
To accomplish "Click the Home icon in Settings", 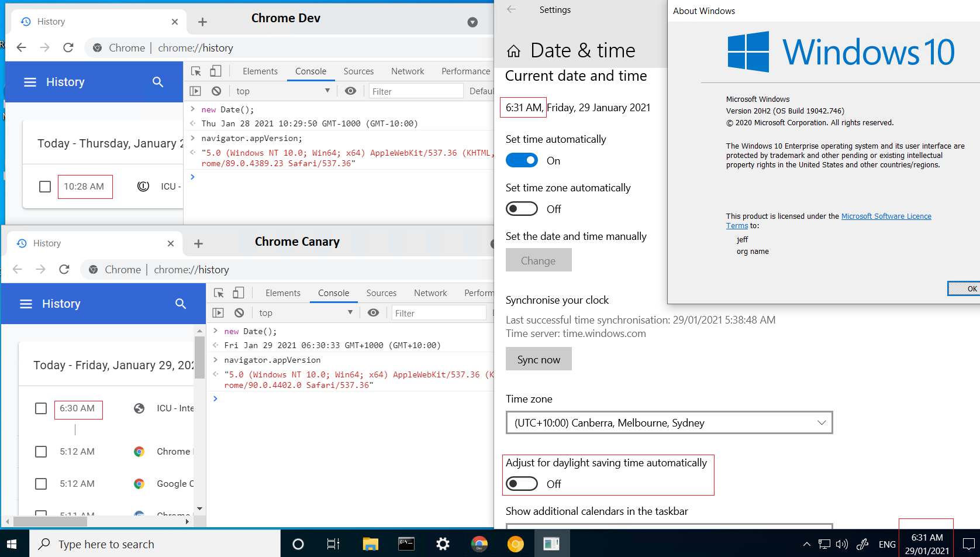I will pyautogui.click(x=513, y=51).
